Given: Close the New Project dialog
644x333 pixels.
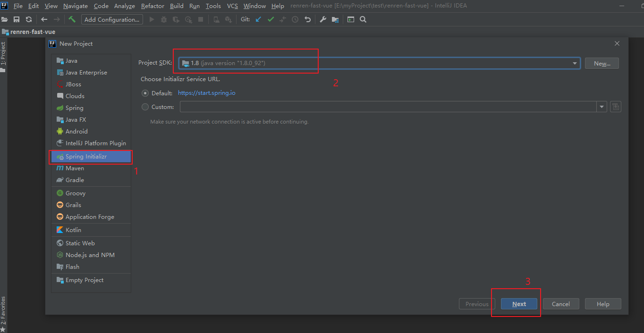Looking at the screenshot, I should coord(617,43).
